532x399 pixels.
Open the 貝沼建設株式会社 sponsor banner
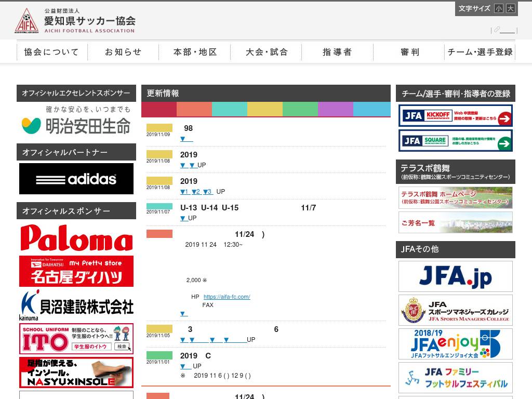[x=76, y=305]
